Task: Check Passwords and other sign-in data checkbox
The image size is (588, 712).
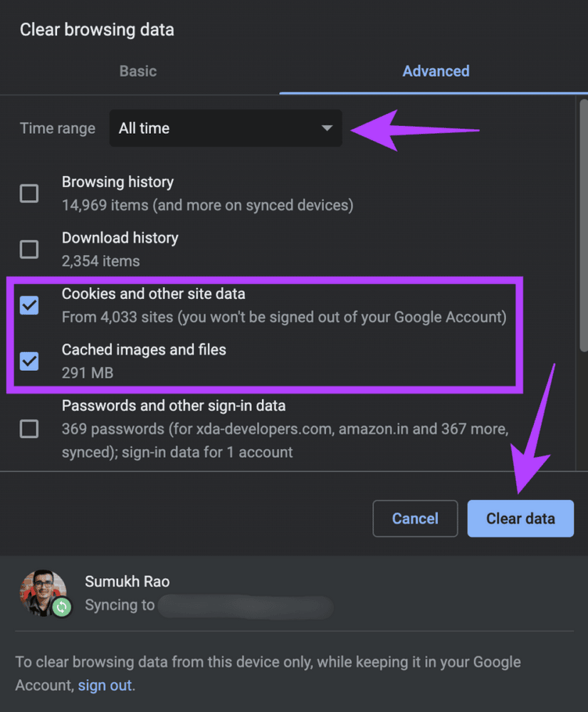Action: click(x=29, y=429)
